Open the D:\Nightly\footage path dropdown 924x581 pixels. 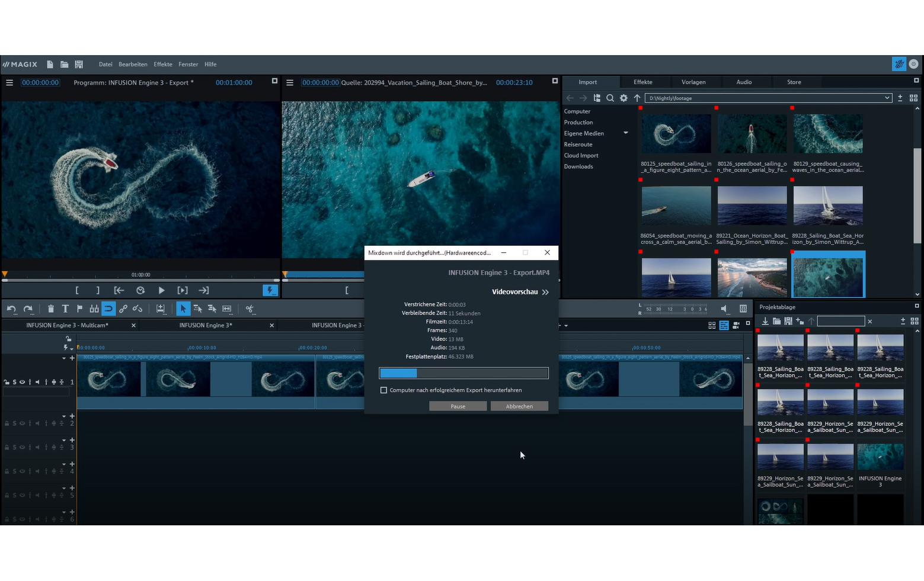[887, 98]
